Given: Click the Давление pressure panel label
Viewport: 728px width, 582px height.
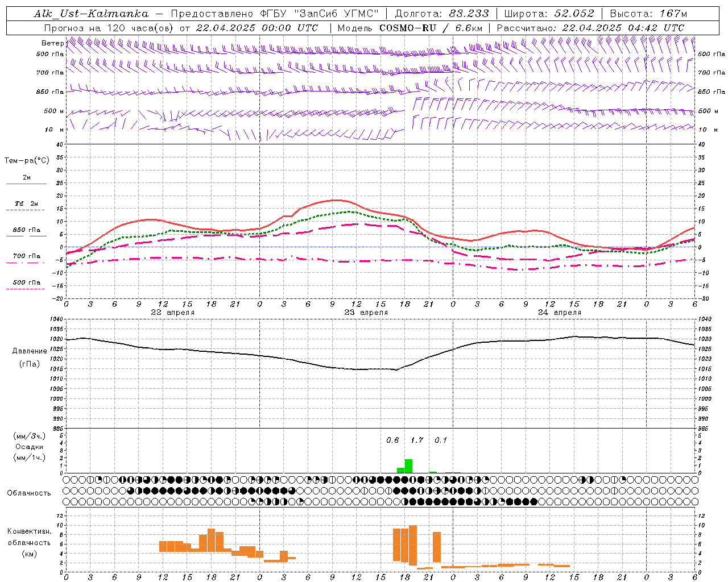Looking at the screenshot, I should [30, 351].
